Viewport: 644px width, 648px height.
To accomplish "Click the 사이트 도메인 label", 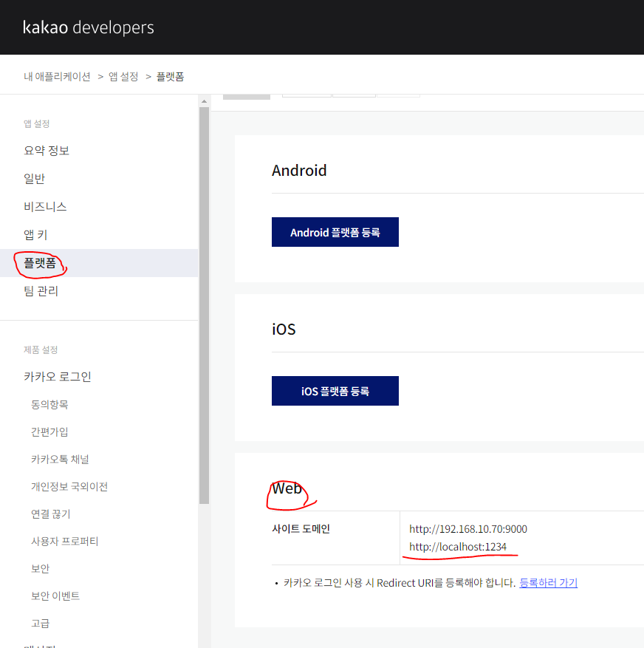I will point(301,529).
